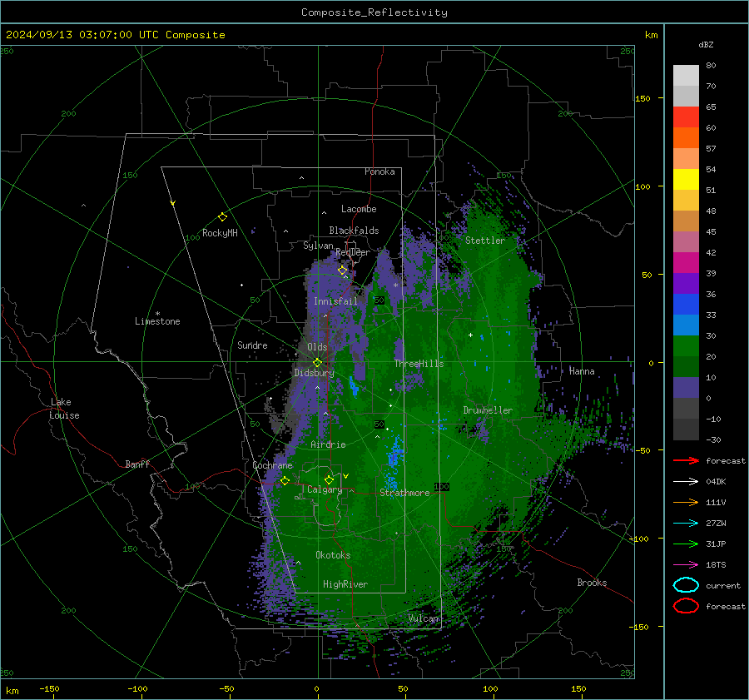Select the Blackfalds label

tap(354, 231)
